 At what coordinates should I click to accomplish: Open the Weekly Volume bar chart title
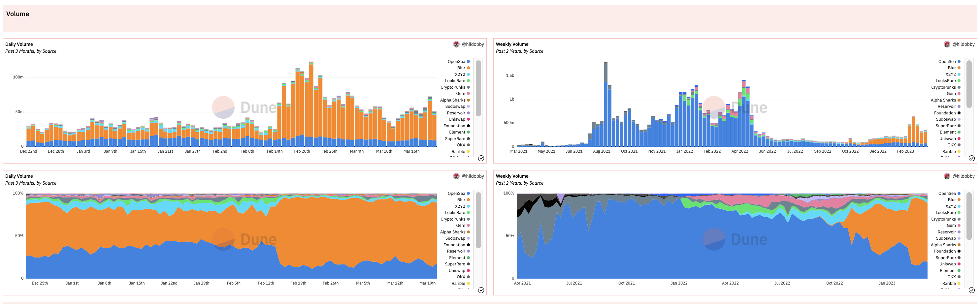coord(512,45)
